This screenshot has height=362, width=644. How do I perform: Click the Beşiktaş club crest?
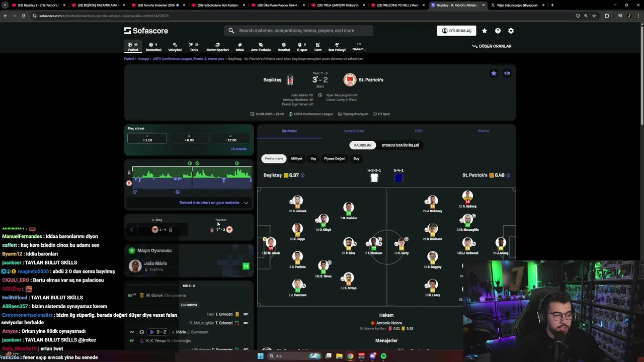click(290, 80)
